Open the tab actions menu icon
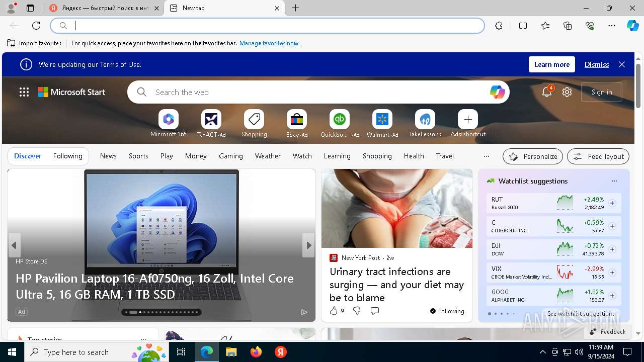Image resolution: width=644 pixels, height=362 pixels. point(30,8)
